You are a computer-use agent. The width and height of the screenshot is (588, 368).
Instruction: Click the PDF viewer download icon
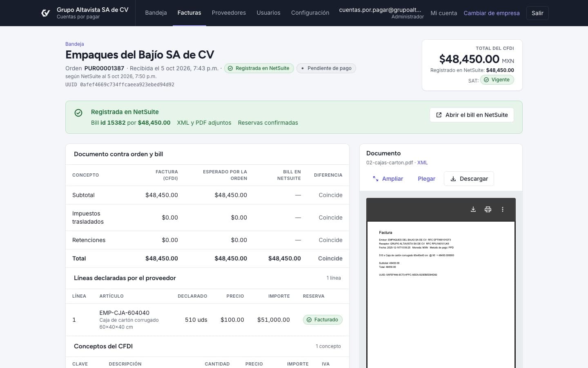pyautogui.click(x=473, y=209)
